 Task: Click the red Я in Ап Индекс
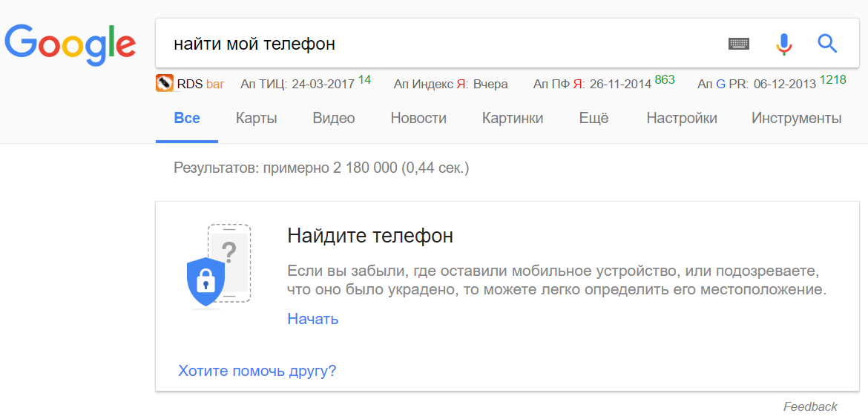pyautogui.click(x=461, y=84)
